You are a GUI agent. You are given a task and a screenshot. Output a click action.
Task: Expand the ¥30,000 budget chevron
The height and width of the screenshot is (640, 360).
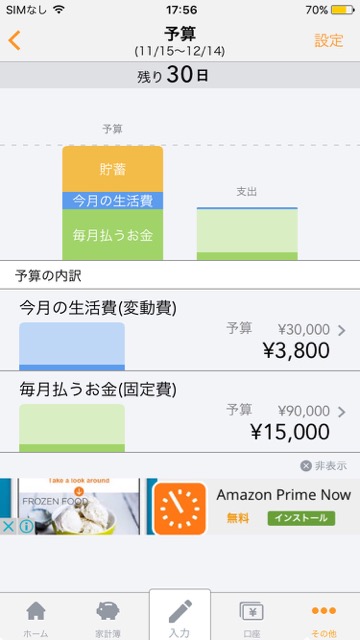(x=342, y=330)
